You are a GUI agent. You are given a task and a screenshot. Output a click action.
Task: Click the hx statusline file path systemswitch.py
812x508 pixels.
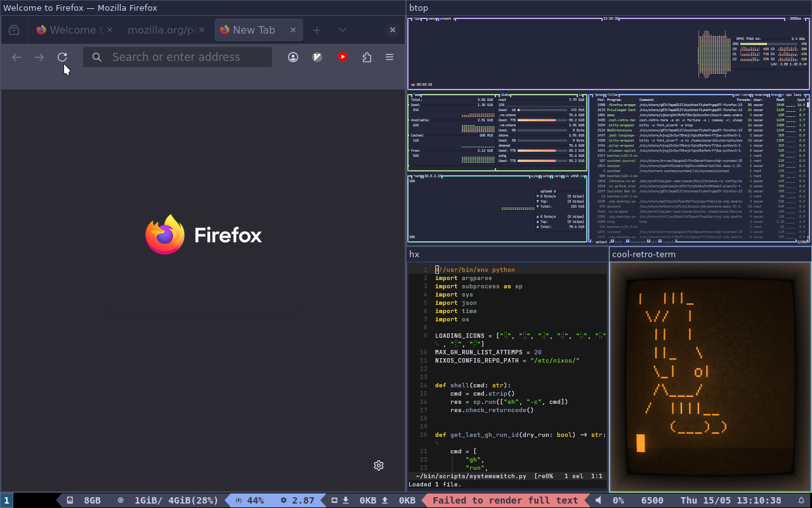pos(471,476)
